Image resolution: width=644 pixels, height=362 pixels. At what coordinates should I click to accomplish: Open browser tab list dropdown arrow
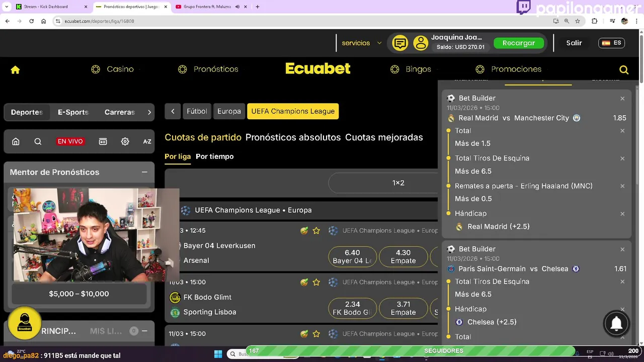point(7,7)
